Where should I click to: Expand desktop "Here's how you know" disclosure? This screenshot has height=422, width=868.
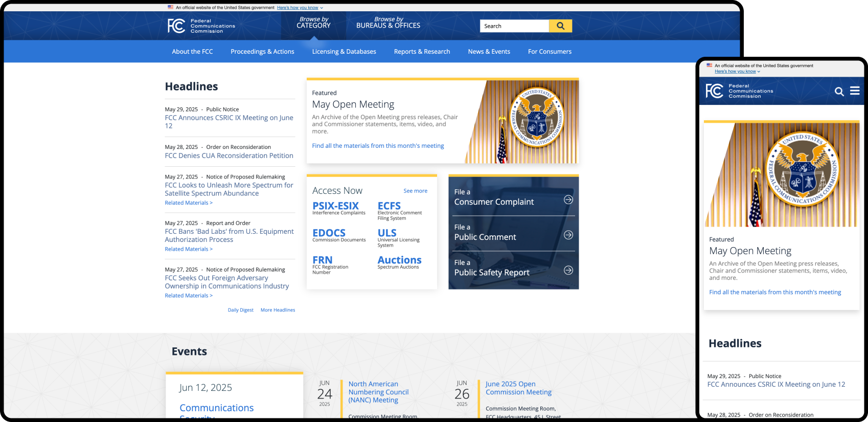click(x=300, y=8)
